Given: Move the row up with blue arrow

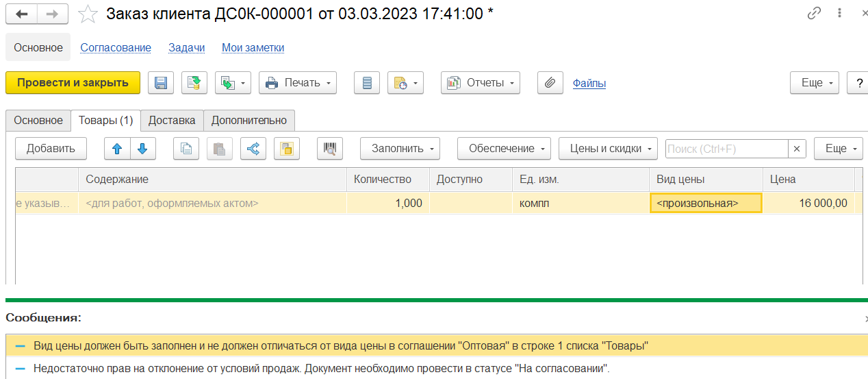Looking at the screenshot, I should 117,149.
